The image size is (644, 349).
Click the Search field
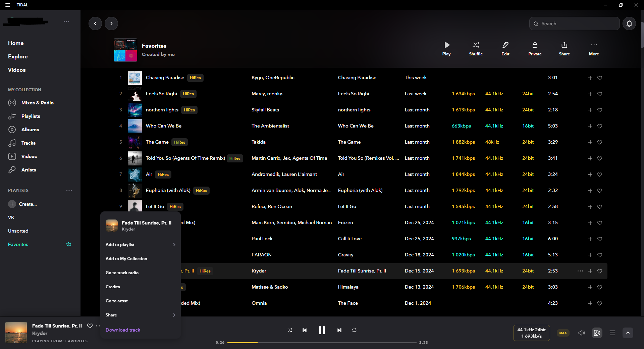click(574, 23)
